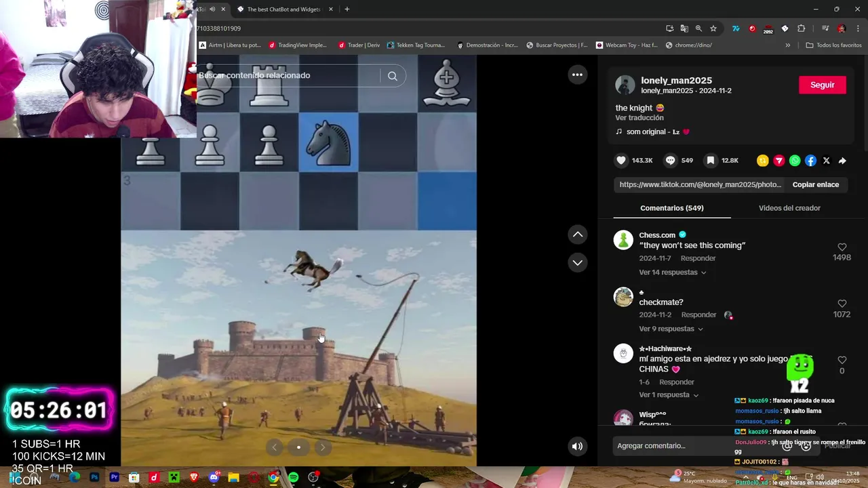Like the TikTok post with the heart icon

(621, 161)
